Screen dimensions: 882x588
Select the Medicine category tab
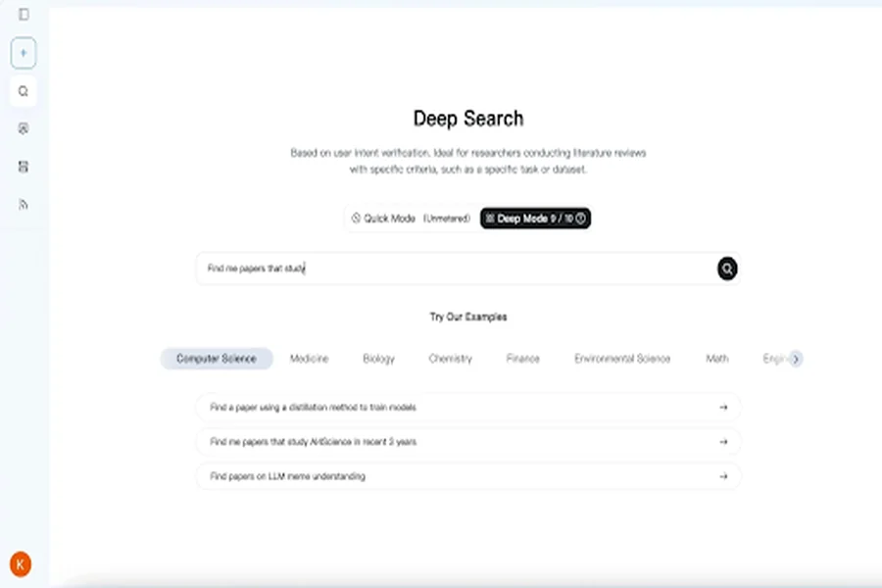[309, 359]
